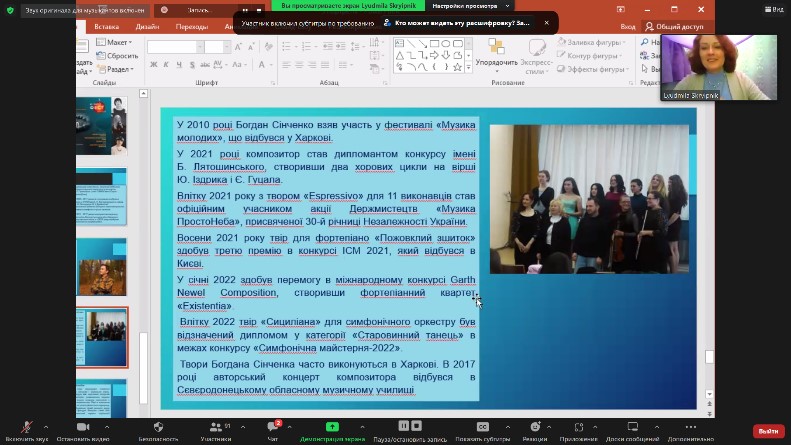Stop the Zoom recording from bottom bar

point(417,426)
